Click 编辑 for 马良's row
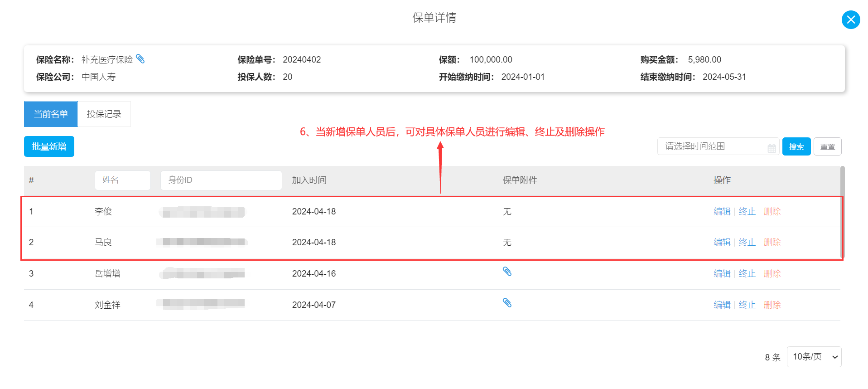This screenshot has height=389, width=868. point(722,242)
